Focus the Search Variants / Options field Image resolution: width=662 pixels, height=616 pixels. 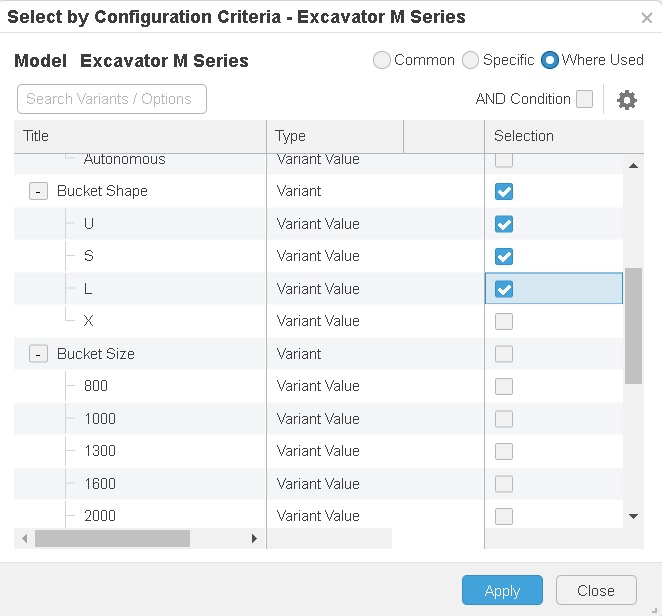[112, 99]
